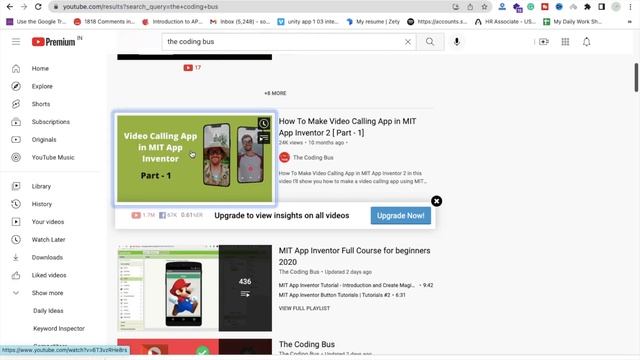This screenshot has width=640, height=360.
Task: Click the browser forward arrow
Action: (x=24, y=7)
